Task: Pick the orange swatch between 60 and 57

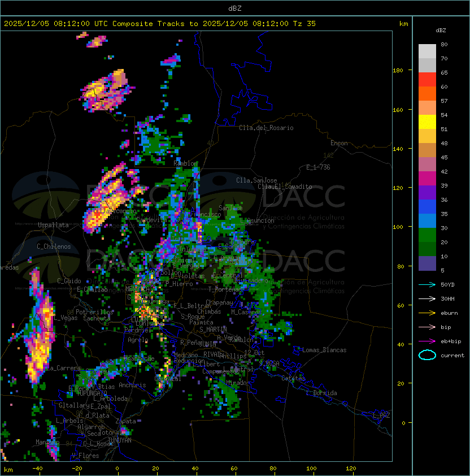Action: tap(427, 93)
